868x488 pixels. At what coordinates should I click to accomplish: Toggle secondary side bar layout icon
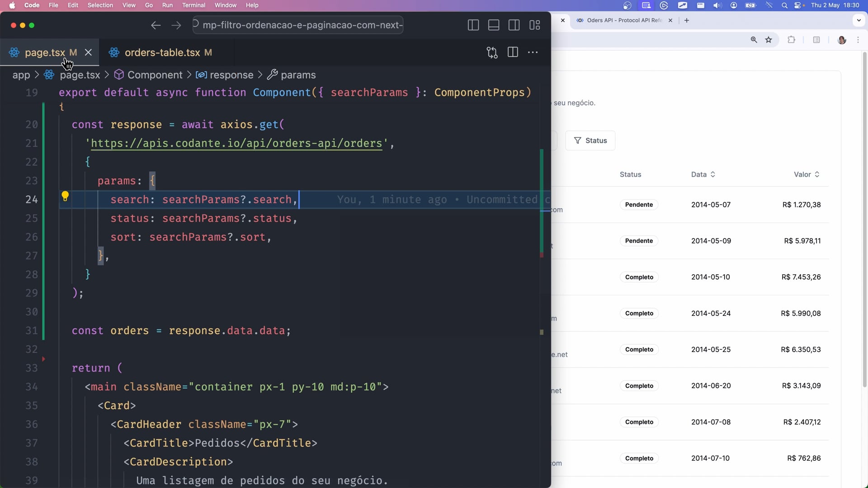514,25
